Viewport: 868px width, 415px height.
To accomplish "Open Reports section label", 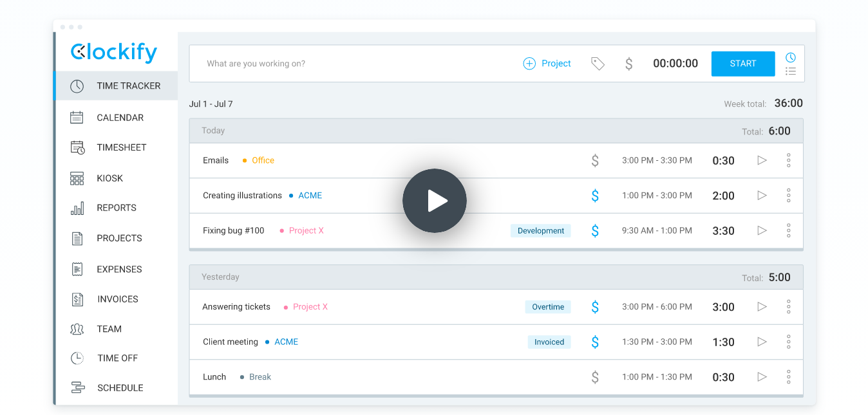I will tap(117, 208).
